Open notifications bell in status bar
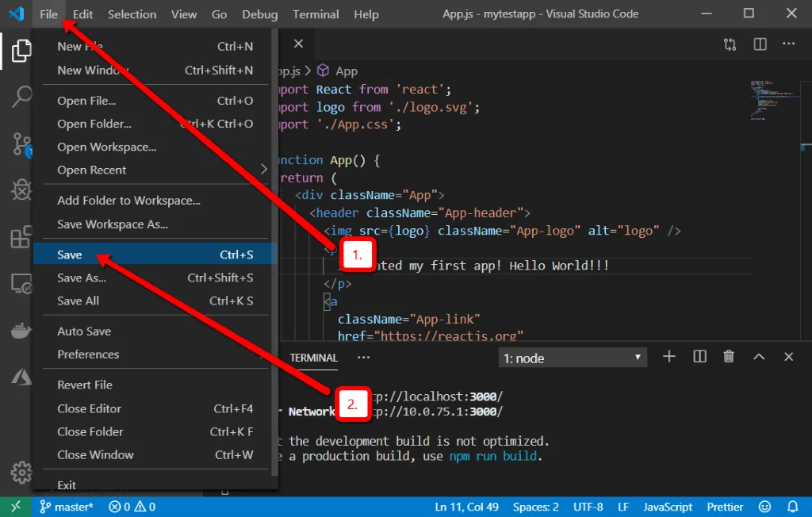 [x=792, y=507]
